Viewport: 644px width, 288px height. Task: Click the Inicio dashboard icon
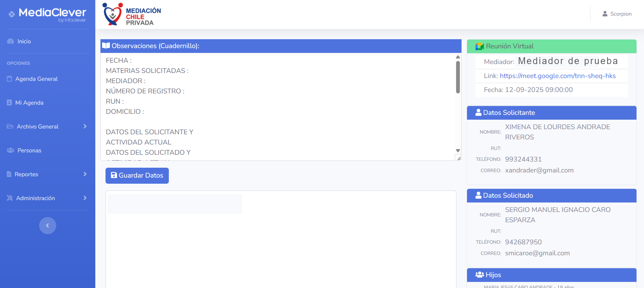pos(10,41)
